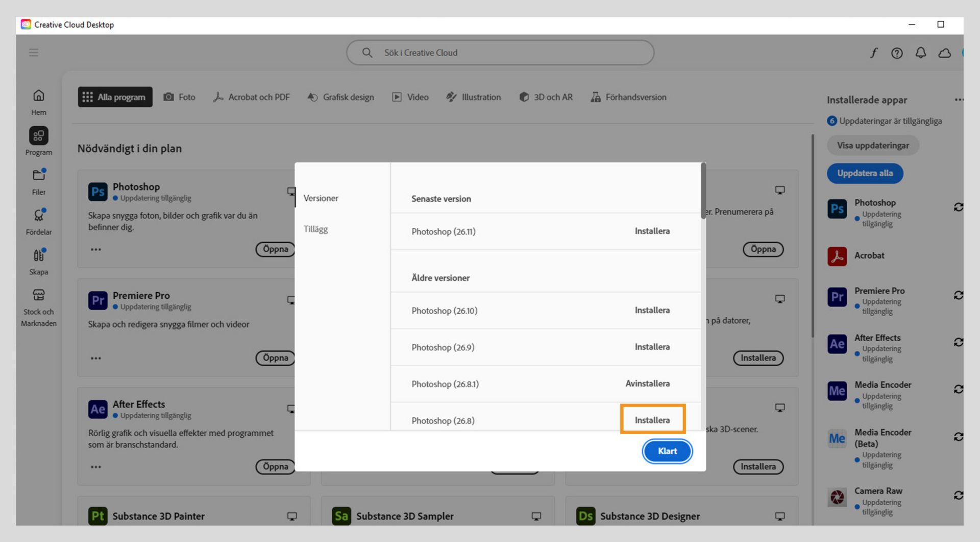Open more options for After Effects card

click(96, 467)
